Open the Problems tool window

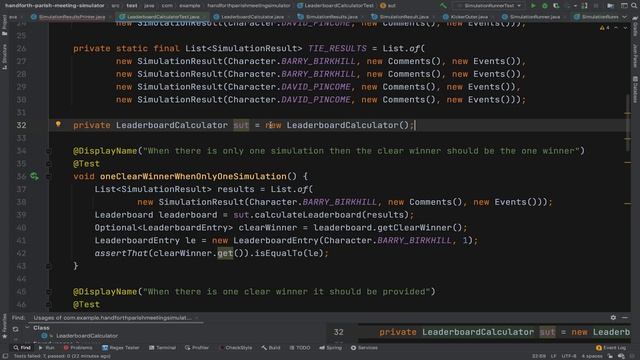click(78, 348)
